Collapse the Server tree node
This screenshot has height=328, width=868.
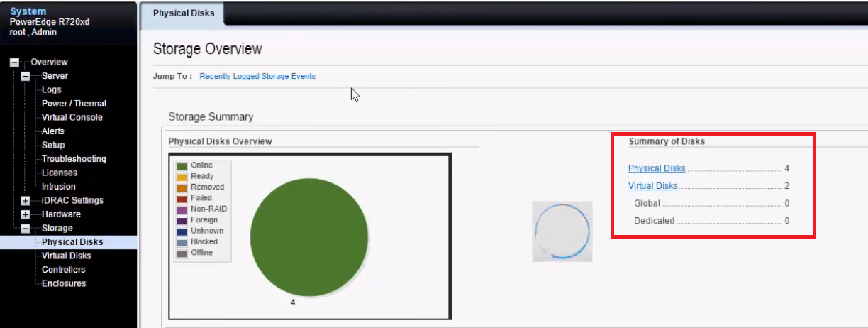[26, 76]
